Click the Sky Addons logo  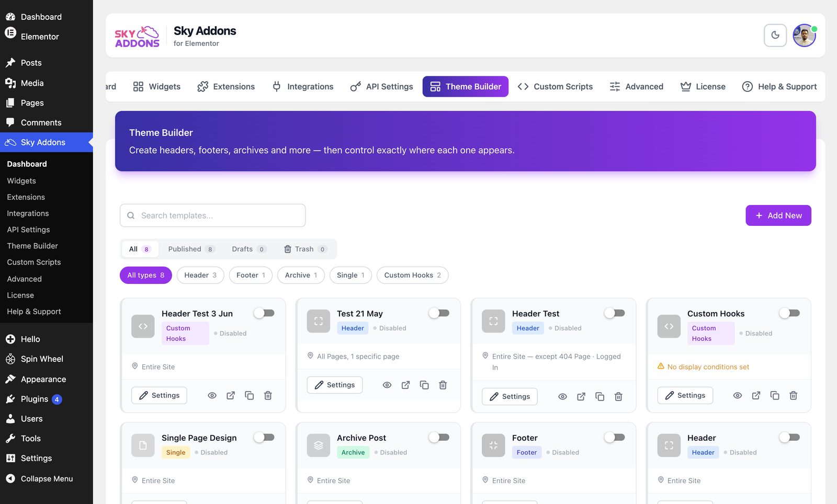pyautogui.click(x=137, y=37)
